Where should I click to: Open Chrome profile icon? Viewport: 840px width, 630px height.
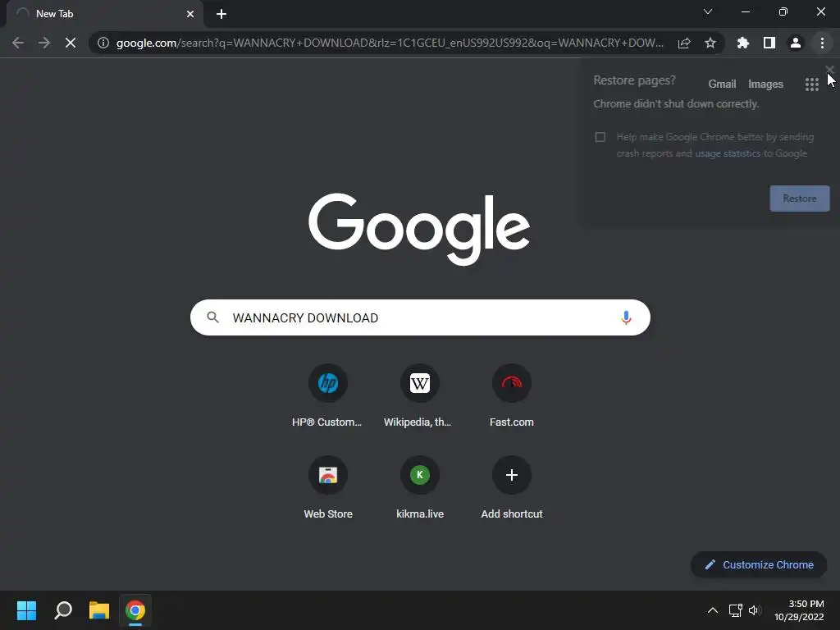796,43
